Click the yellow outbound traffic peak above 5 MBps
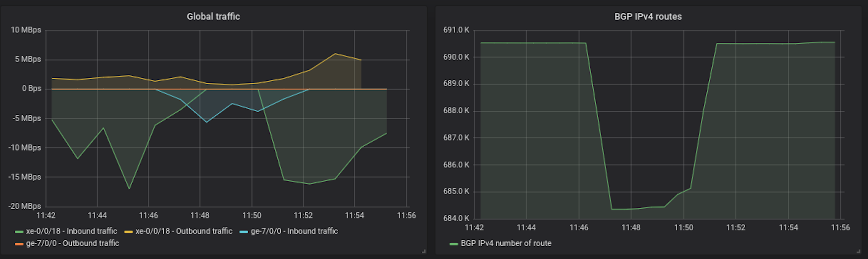Image resolution: width=868 pixels, height=259 pixels. pyautogui.click(x=335, y=54)
